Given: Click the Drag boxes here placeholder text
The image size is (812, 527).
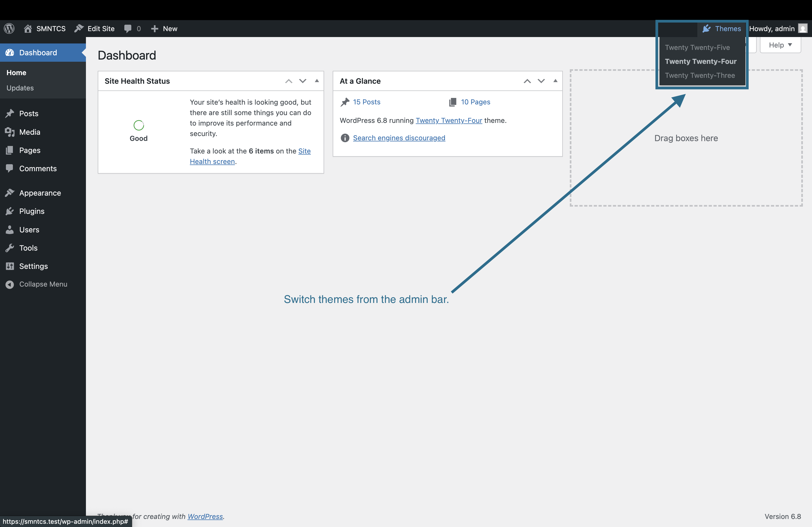Looking at the screenshot, I should click(x=686, y=138).
